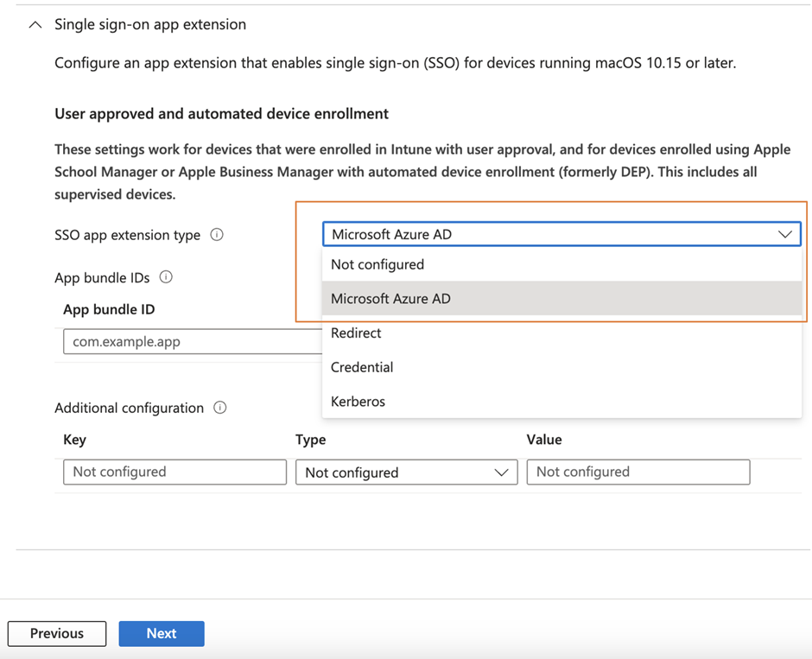Click User approved and automated device enrollment heading
The width and height of the screenshot is (812, 659).
pos(222,114)
